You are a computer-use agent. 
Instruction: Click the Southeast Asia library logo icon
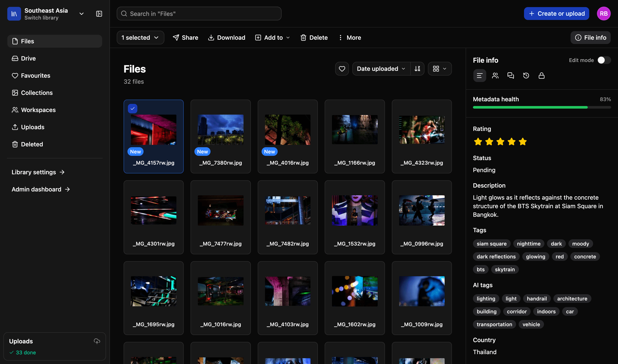click(14, 14)
